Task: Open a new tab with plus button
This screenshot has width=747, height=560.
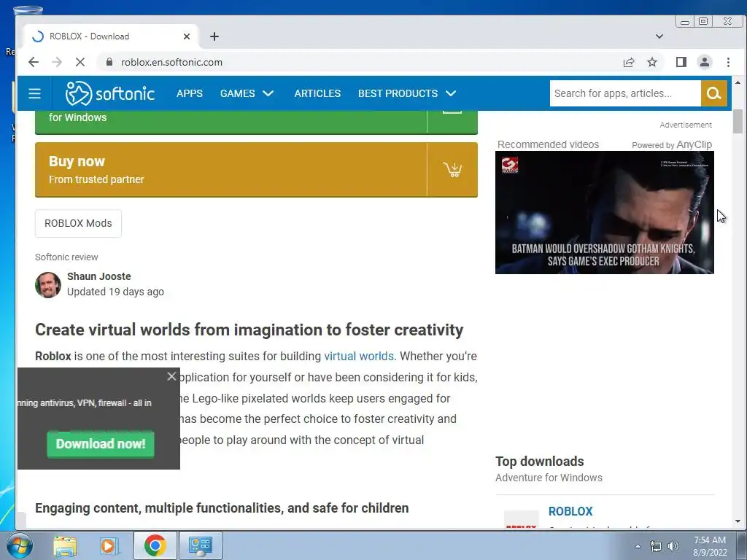Action: click(214, 36)
